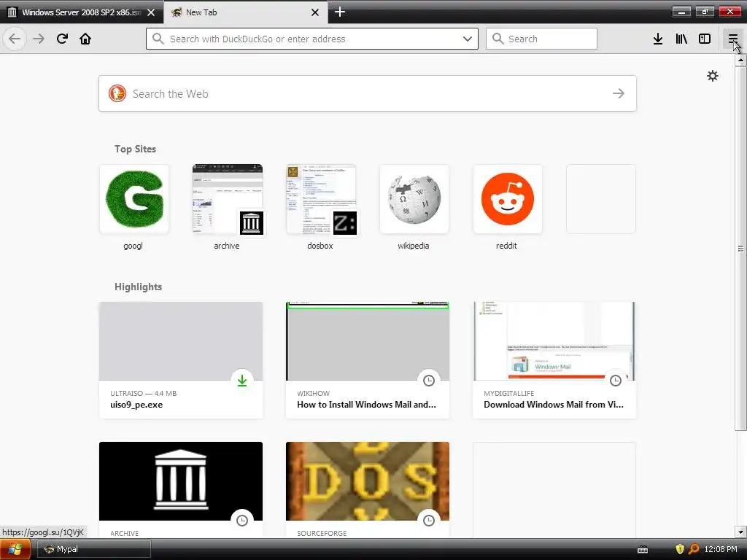
Task: Focus the DuckDuckGo address bar
Action: [312, 39]
